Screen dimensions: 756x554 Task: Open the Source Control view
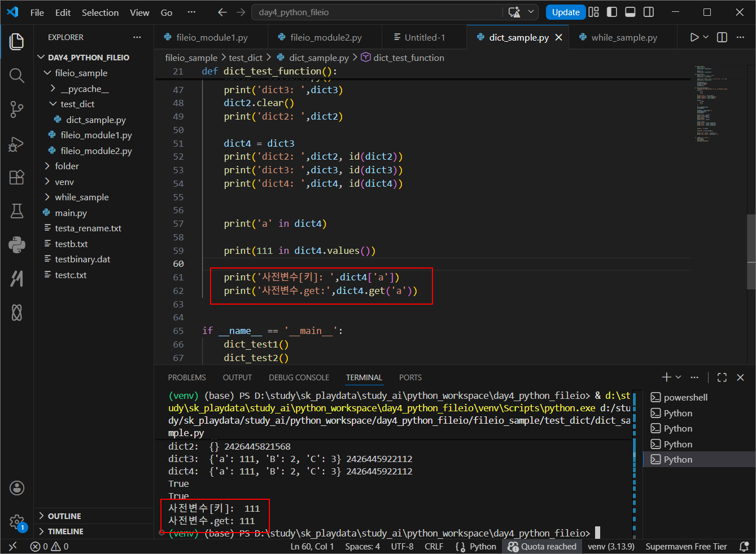17,109
